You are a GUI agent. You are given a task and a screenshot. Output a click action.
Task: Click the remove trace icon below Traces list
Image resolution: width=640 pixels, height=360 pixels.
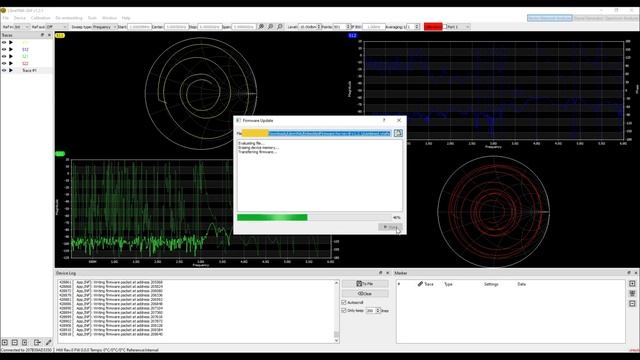point(15,342)
